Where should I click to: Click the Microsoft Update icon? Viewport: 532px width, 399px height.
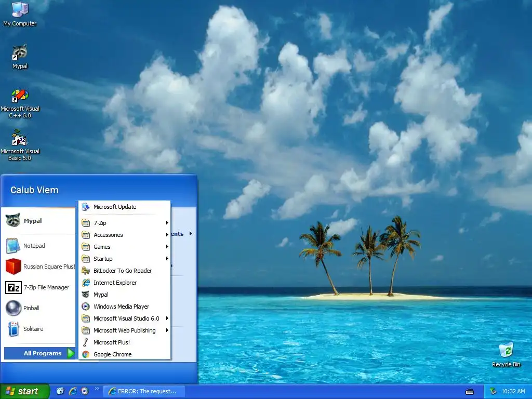click(86, 207)
